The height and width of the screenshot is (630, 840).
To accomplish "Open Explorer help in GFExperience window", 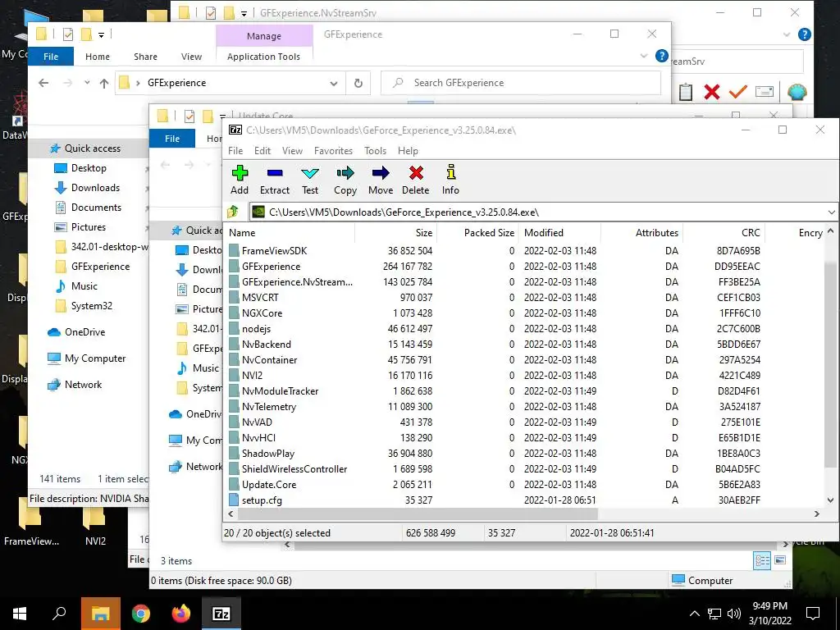I will (x=662, y=56).
